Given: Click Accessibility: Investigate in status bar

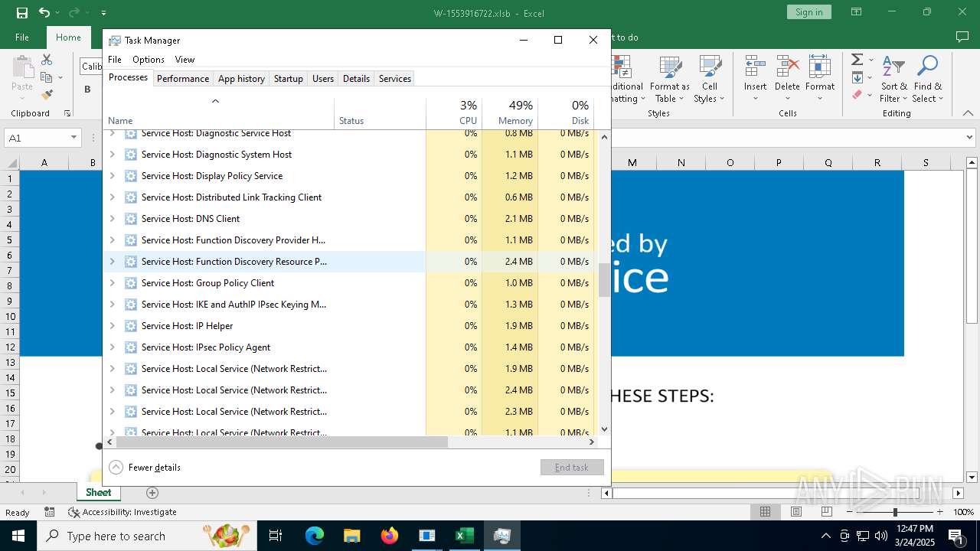Looking at the screenshot, I should pos(122,512).
